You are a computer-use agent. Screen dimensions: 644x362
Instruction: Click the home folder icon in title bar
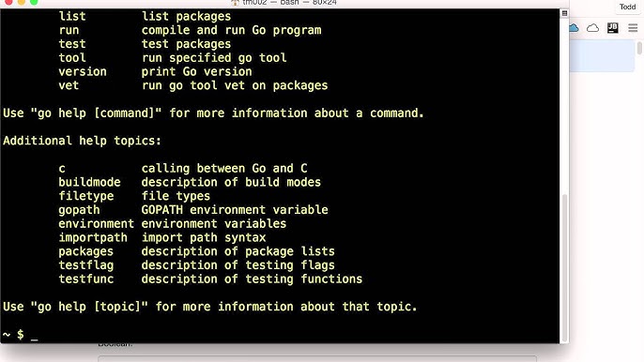tap(235, 3)
